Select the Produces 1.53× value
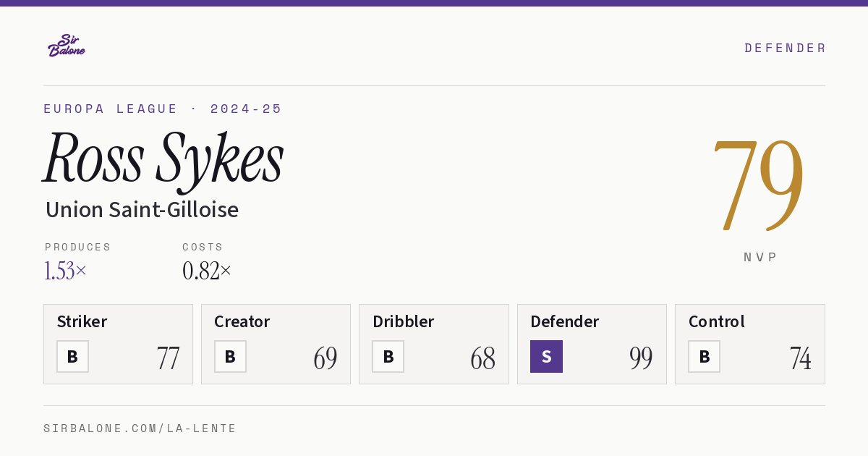Screen dimensions: 868x456 pyautogui.click(x=65, y=271)
